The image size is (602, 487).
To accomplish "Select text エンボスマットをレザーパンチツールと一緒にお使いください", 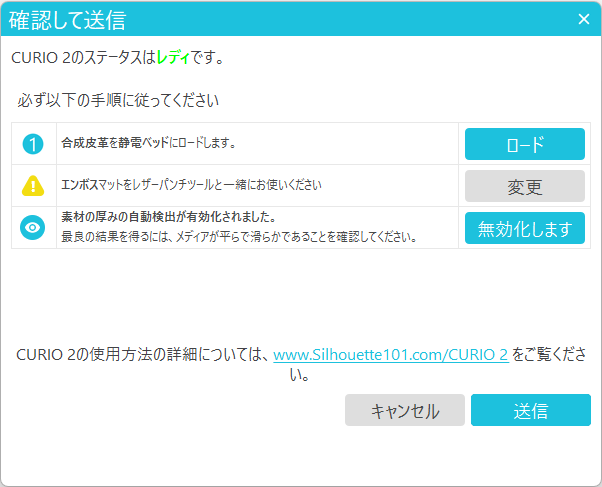I will point(191,185).
